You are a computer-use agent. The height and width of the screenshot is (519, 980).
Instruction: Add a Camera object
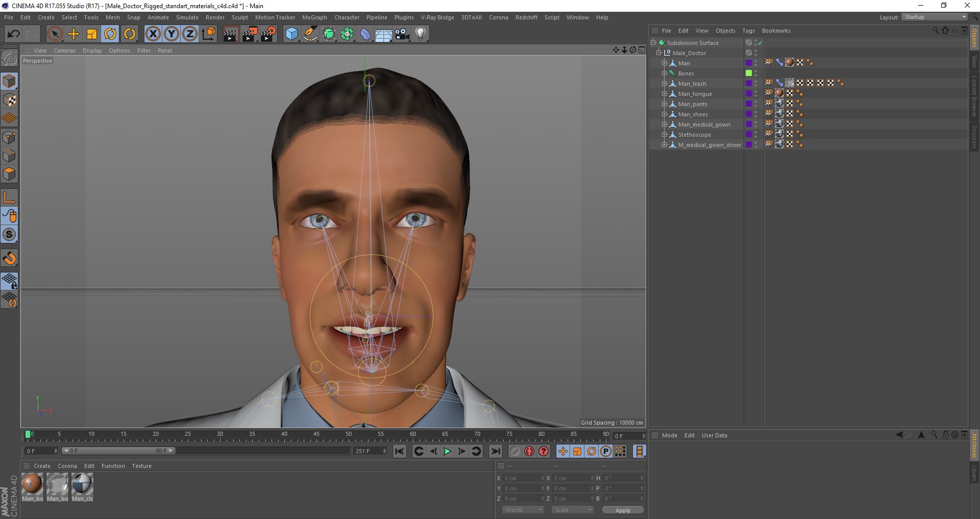point(402,34)
